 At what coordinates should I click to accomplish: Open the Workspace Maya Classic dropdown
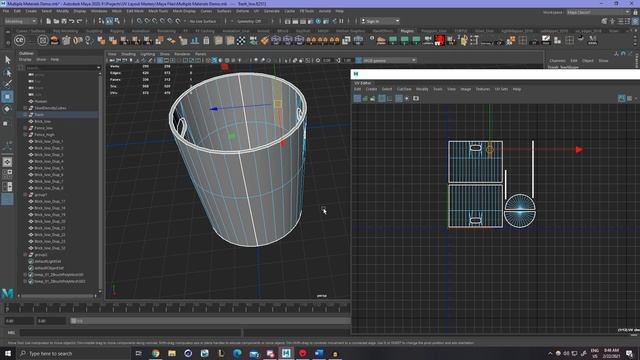click(x=598, y=12)
